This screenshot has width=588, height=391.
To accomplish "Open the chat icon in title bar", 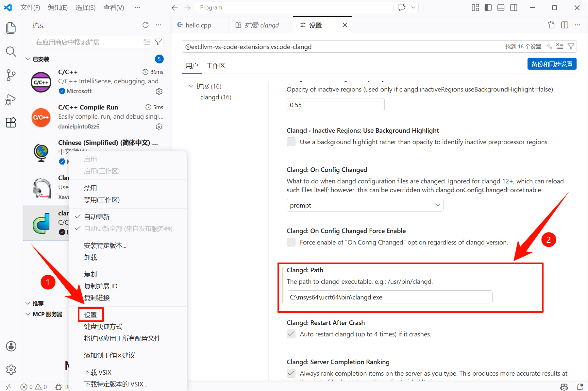I will [402, 8].
